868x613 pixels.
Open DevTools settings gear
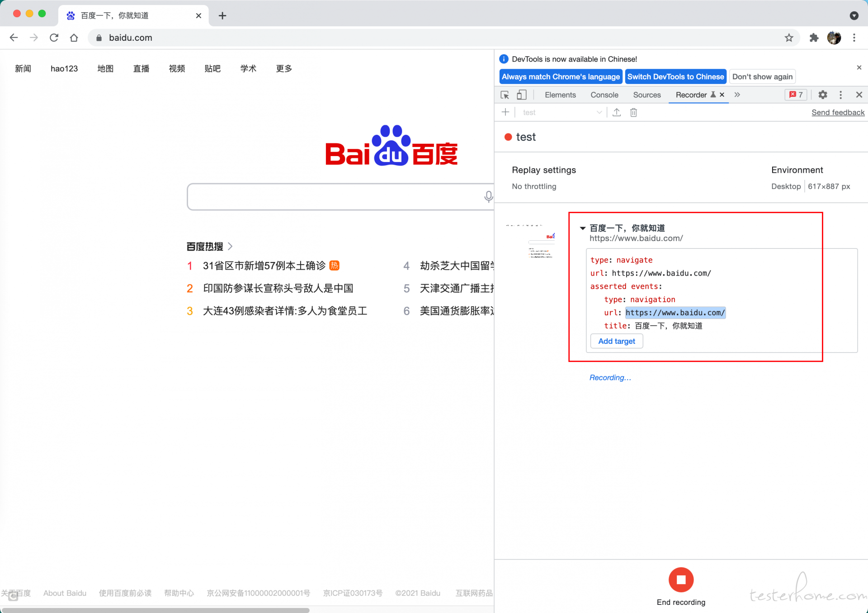point(823,95)
